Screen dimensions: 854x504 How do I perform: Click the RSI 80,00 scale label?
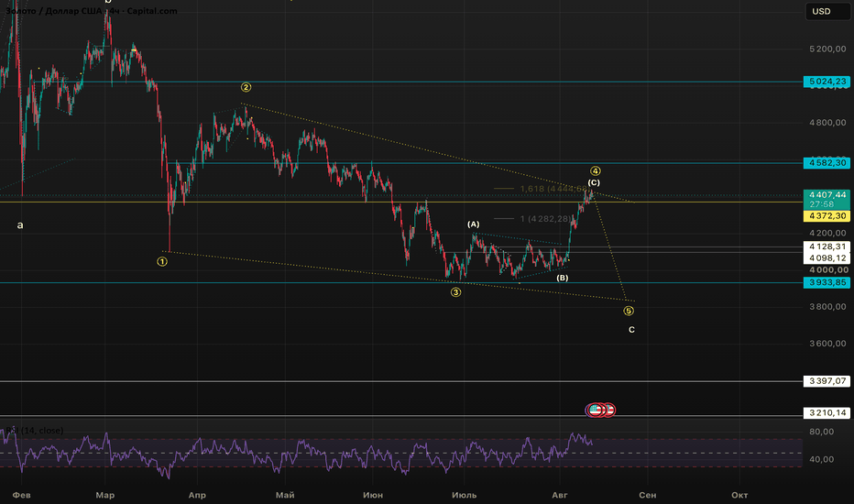821,432
